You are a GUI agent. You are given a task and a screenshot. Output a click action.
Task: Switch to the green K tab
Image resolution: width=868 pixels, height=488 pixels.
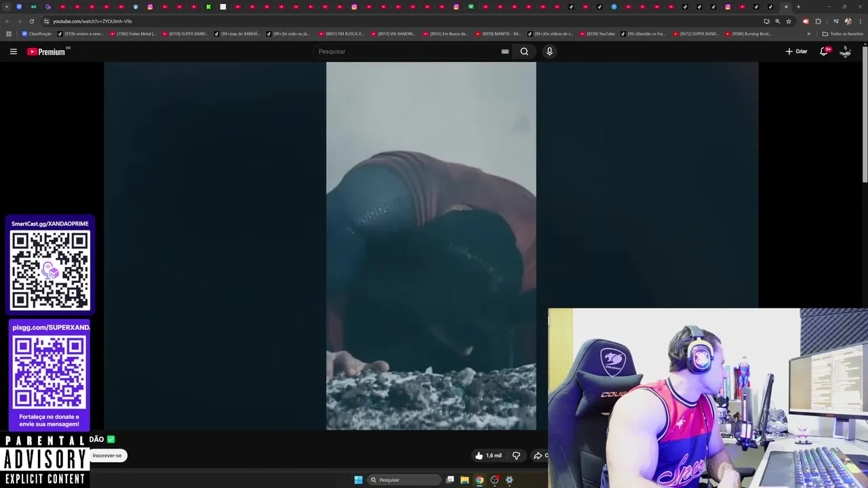(x=208, y=7)
